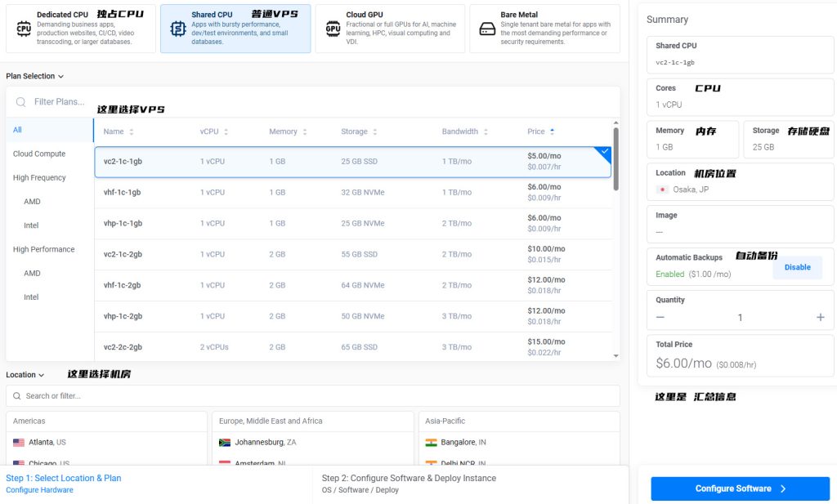Sort plans by Memory column arrows
The height and width of the screenshot is (504, 837).
coord(305,132)
